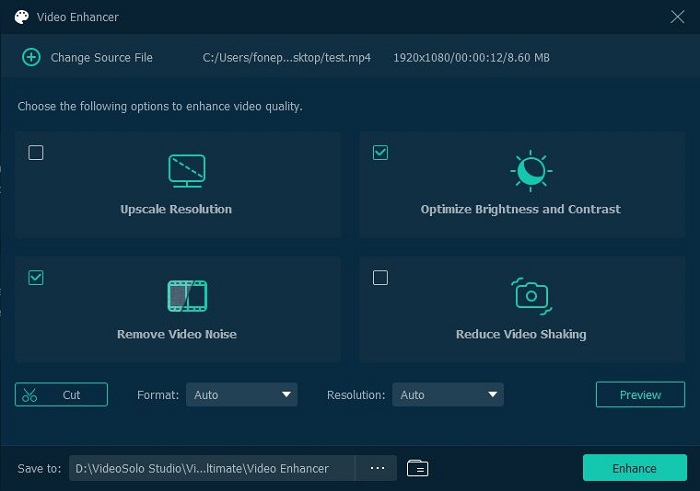Tick the Reduce Video Shaking checkbox
Viewport: 700px width, 491px height.
(x=380, y=278)
